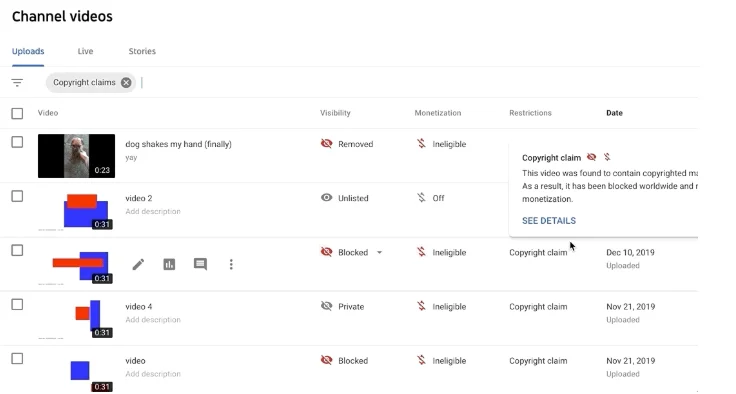Click Ineligible monetization icon for video 4
This screenshot has height=394, width=736.
421,306
